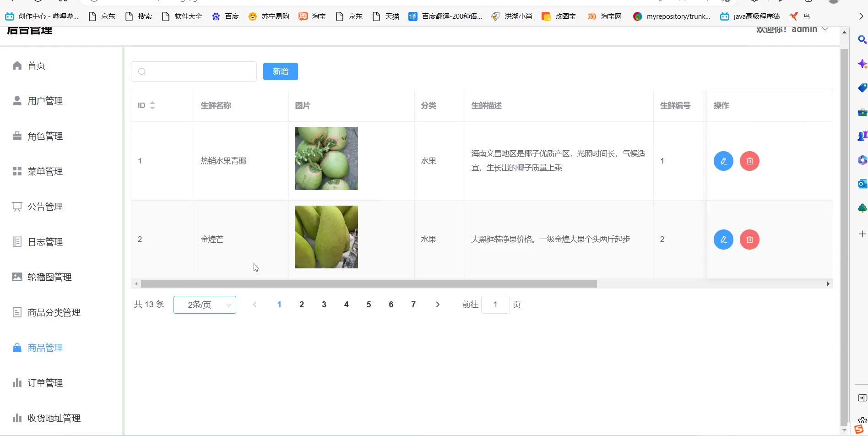Click the green coconut product thumbnail
Image resolution: width=868 pixels, height=436 pixels.
click(326, 158)
